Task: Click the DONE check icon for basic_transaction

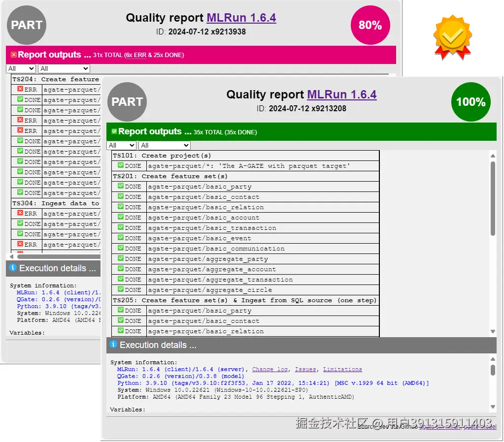Action: click(x=121, y=227)
